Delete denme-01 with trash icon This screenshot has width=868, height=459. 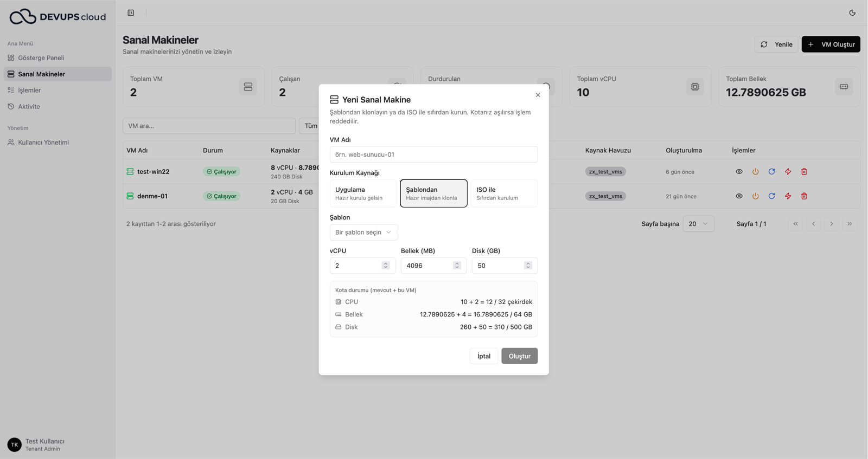point(804,196)
